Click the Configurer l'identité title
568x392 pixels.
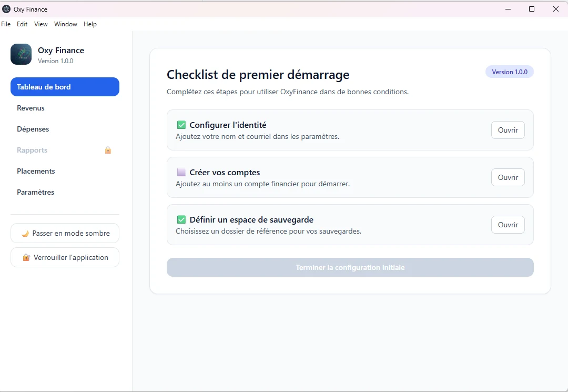click(228, 125)
